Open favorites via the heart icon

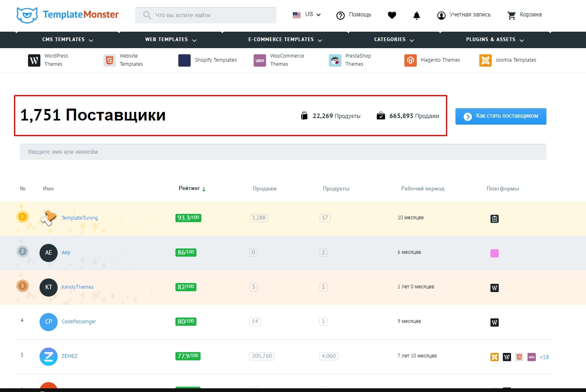coord(392,15)
